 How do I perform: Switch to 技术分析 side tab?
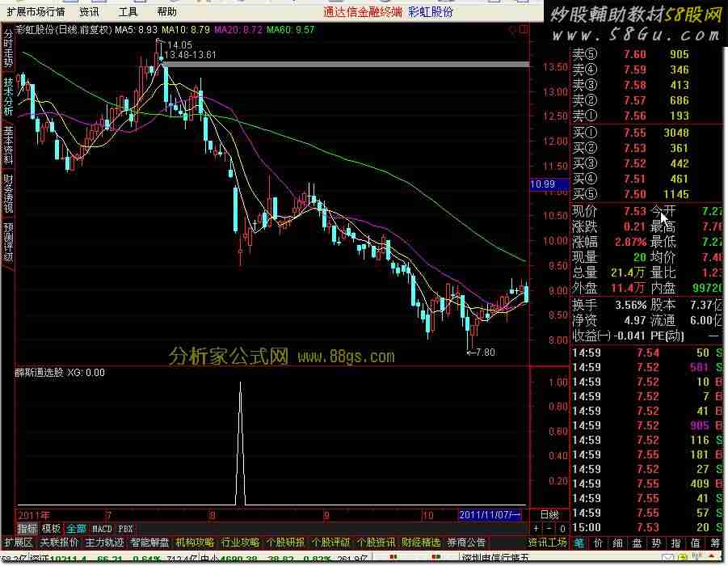click(x=8, y=96)
